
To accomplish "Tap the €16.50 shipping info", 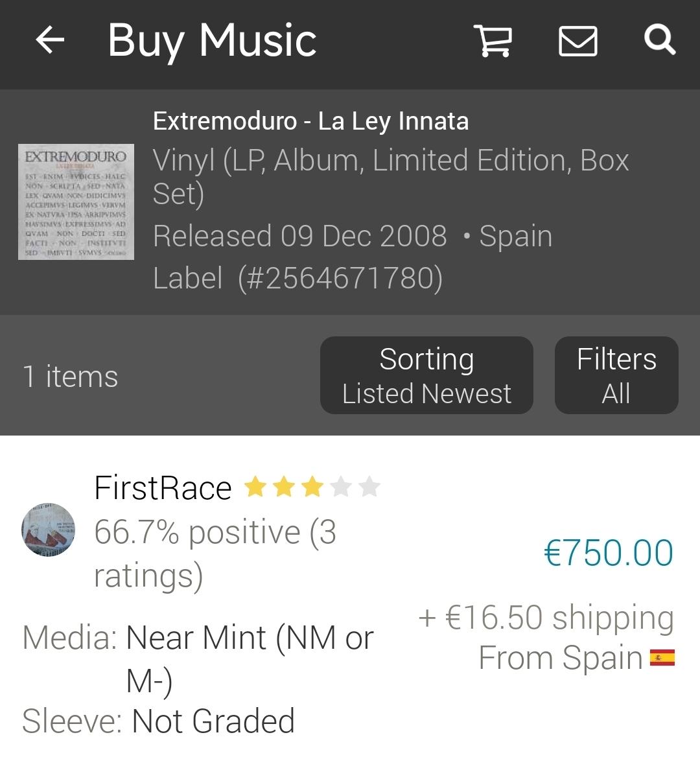I will coord(546,617).
